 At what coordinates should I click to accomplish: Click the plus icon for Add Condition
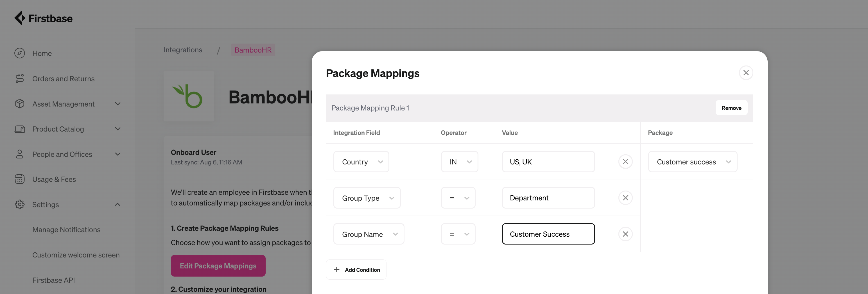(x=336, y=270)
